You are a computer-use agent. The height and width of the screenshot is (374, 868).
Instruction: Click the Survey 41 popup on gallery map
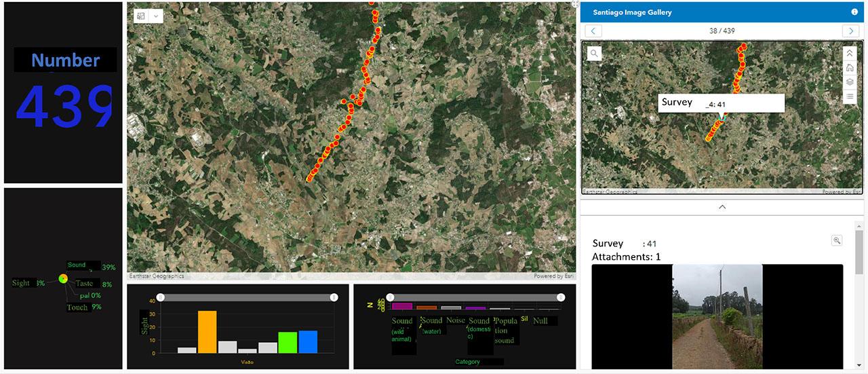coord(722,103)
